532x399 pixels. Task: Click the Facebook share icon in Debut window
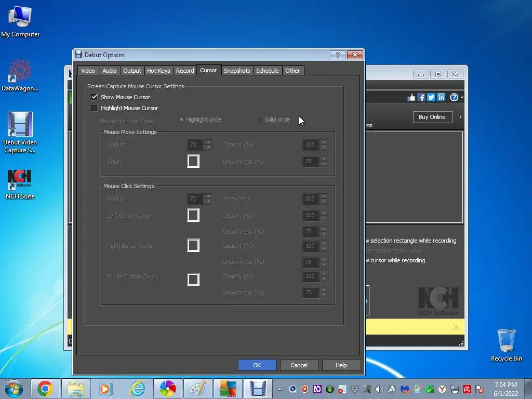pyautogui.click(x=421, y=98)
